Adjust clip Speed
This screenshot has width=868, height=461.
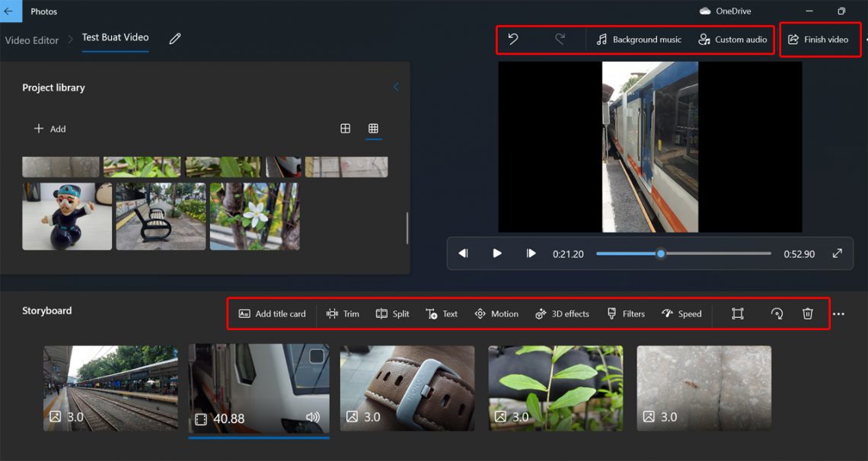pos(681,313)
